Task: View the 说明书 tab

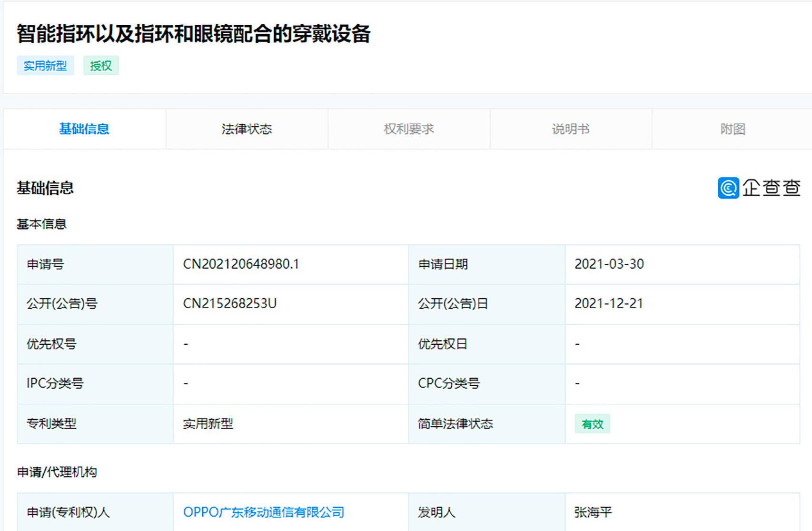Action: (x=570, y=129)
